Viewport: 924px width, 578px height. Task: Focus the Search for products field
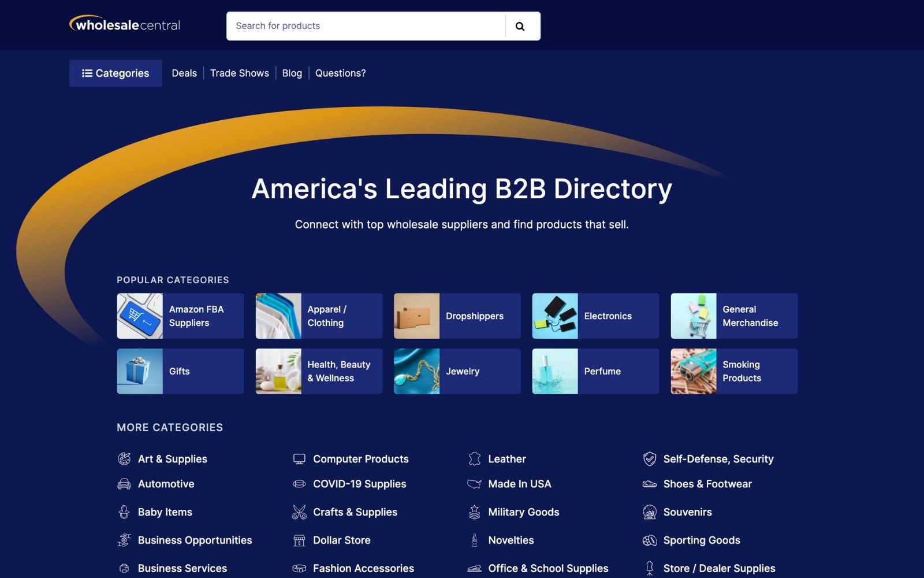(366, 26)
